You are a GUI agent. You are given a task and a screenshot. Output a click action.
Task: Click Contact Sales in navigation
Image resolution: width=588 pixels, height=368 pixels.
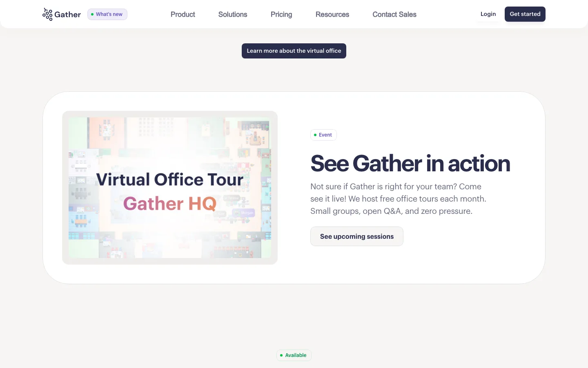394,14
